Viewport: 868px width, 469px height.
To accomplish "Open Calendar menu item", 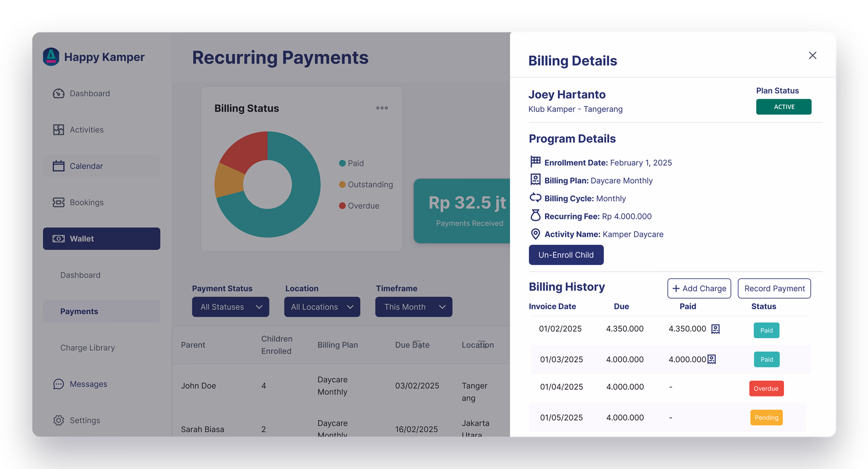I will click(x=101, y=166).
